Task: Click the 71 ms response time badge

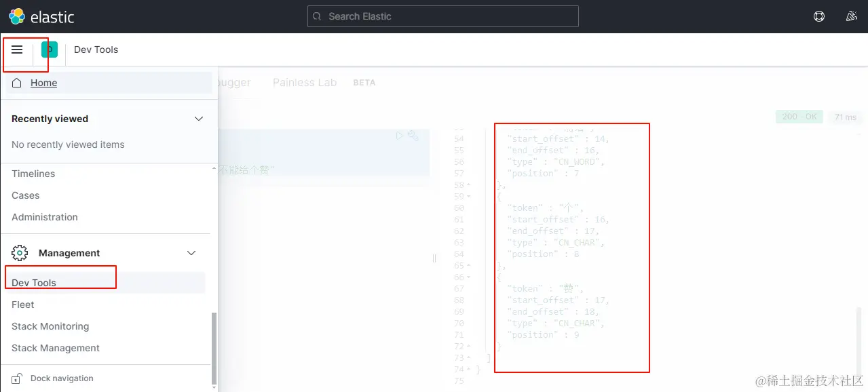Action: [846, 117]
